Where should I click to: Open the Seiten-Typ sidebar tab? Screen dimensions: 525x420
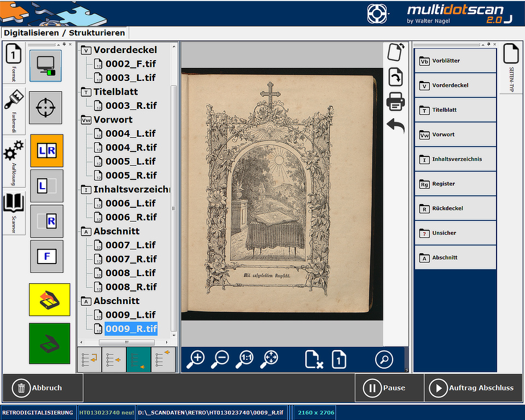tap(511, 68)
